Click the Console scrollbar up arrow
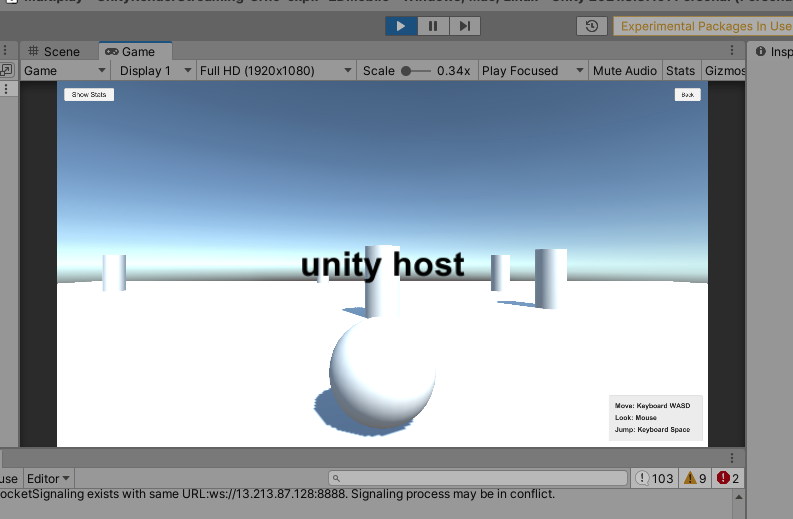Image resolution: width=793 pixels, height=519 pixels. 739,497
